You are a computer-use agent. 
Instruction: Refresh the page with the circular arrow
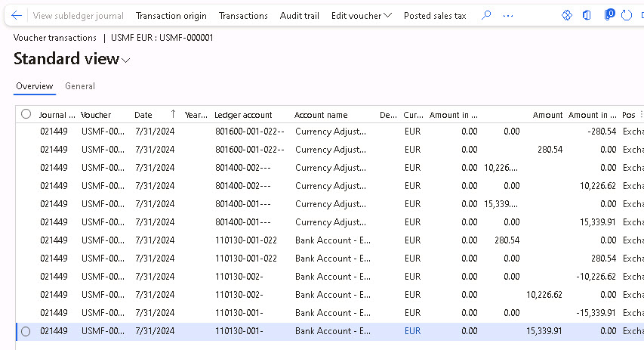point(627,16)
